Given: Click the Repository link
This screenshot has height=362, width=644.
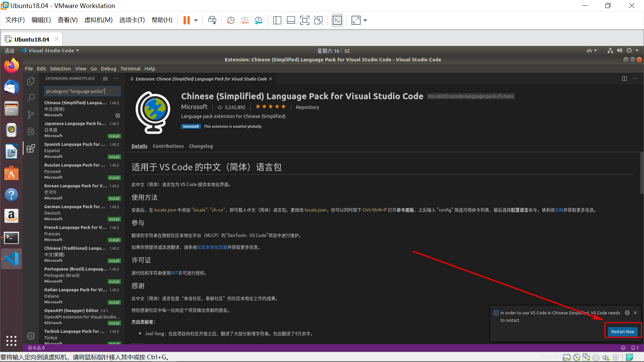Looking at the screenshot, I should (307, 107).
